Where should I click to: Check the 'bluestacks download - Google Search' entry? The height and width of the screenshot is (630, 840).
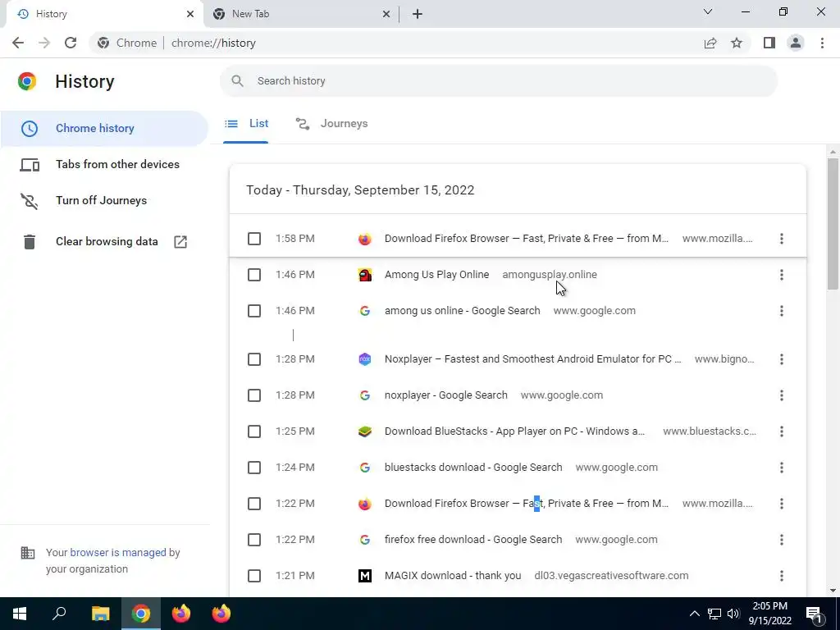point(254,468)
